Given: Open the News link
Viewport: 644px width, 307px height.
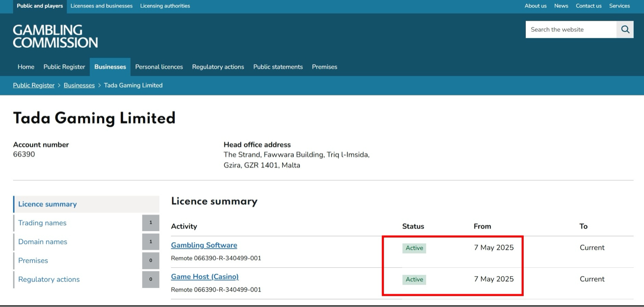Looking at the screenshot, I should (x=561, y=6).
